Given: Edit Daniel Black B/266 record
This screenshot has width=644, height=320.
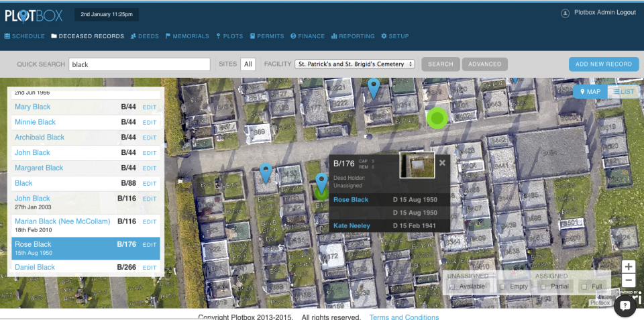Looking at the screenshot, I should (150, 268).
